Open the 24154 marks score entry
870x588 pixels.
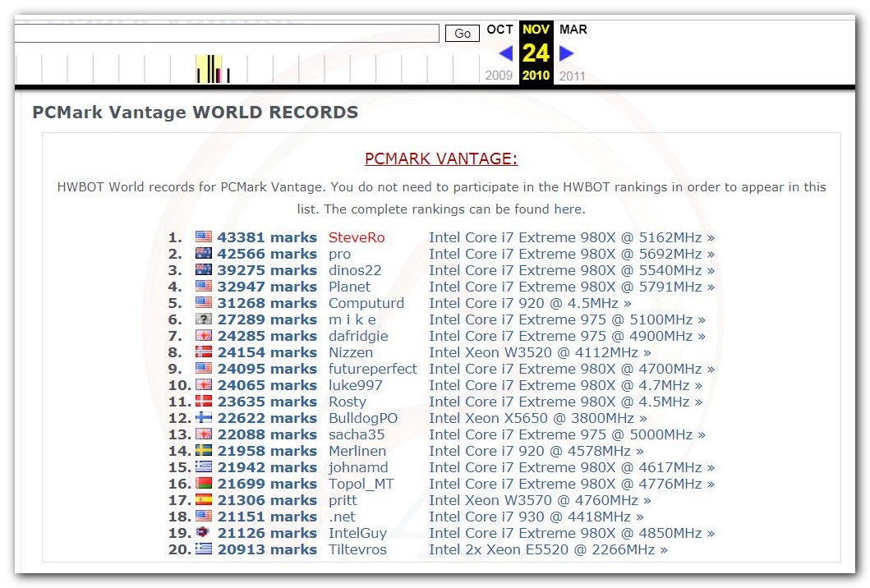[x=267, y=352]
